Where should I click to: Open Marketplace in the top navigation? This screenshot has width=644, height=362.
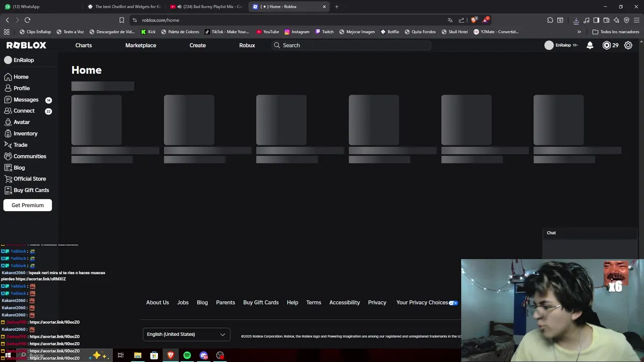[141, 45]
